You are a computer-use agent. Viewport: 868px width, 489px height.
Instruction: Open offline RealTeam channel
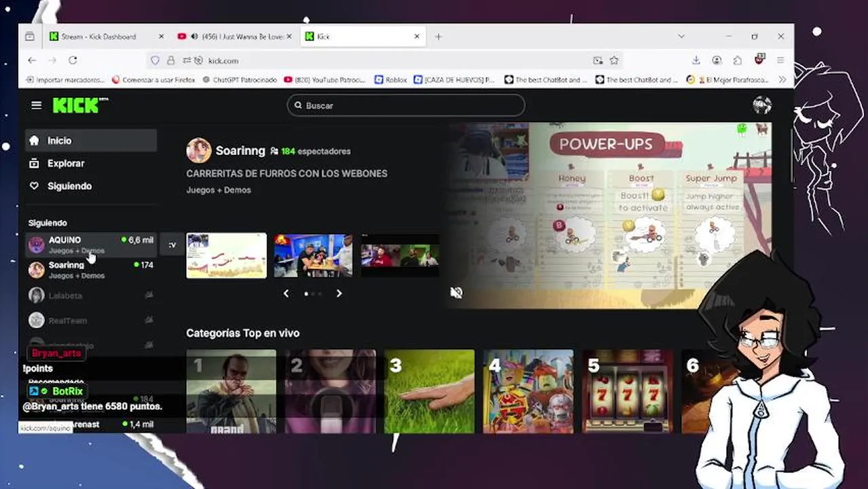pyautogui.click(x=91, y=320)
